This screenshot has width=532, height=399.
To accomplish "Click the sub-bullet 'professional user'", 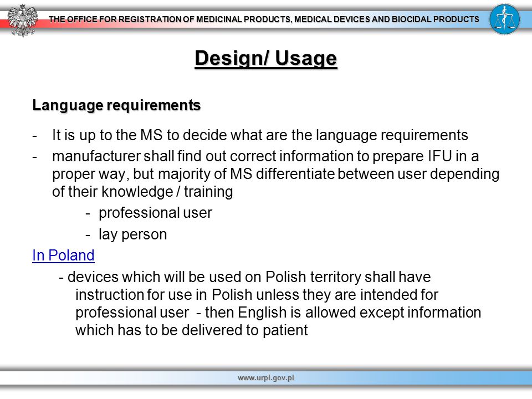I will [x=155, y=213].
